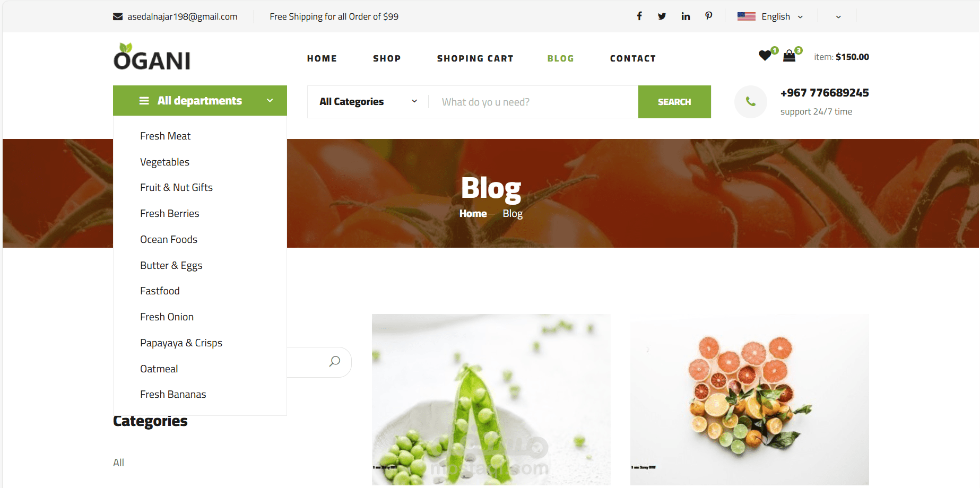Click the blog search magnifier icon

(x=334, y=362)
